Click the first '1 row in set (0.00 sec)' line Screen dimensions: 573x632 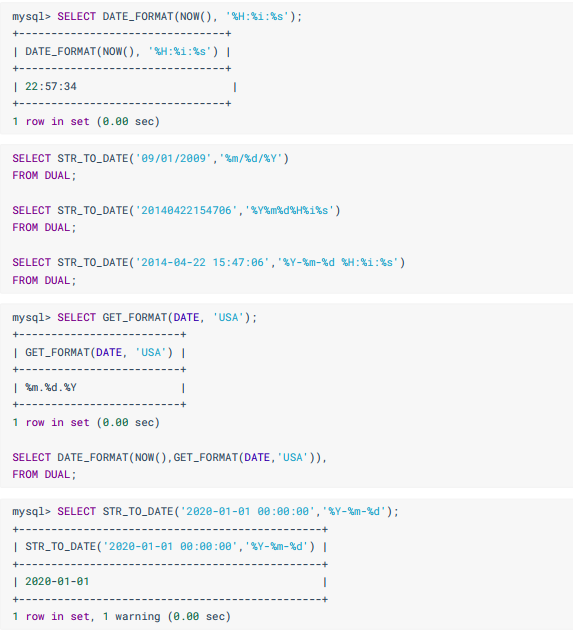pyautogui.click(x=86, y=121)
